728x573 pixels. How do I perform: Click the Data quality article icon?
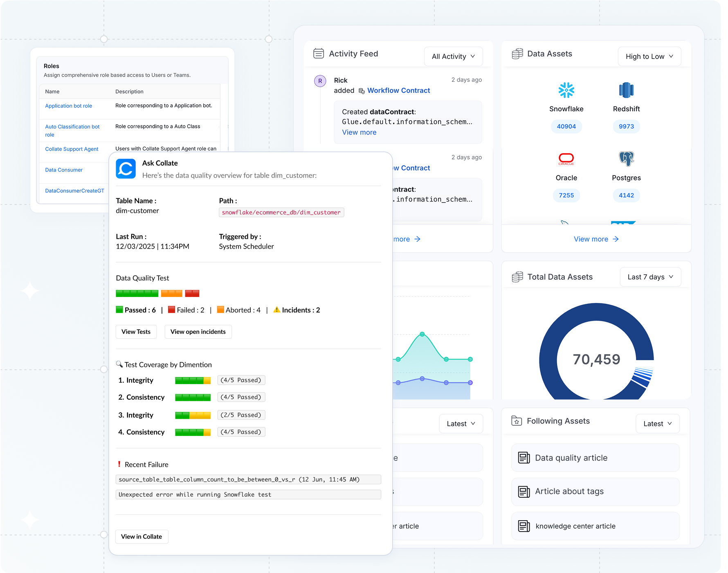click(524, 458)
